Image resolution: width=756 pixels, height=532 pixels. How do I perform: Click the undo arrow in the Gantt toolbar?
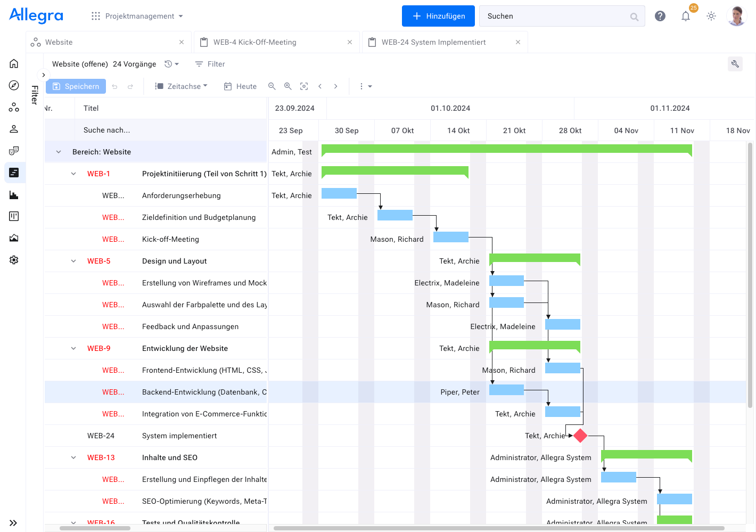click(114, 86)
